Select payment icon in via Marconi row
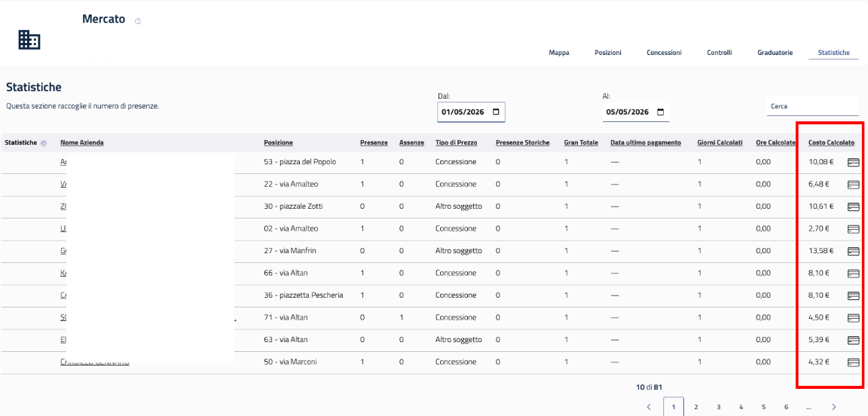 (x=853, y=362)
